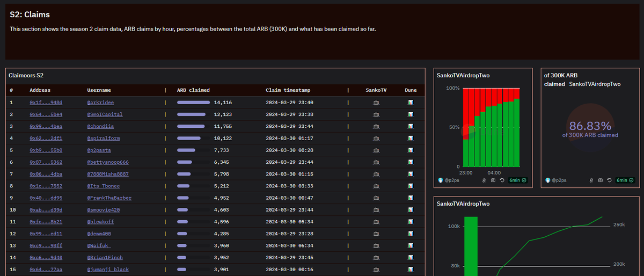The width and height of the screenshot is (644, 276).
Task: Sort by the ARB claimed column header
Action: (193, 90)
